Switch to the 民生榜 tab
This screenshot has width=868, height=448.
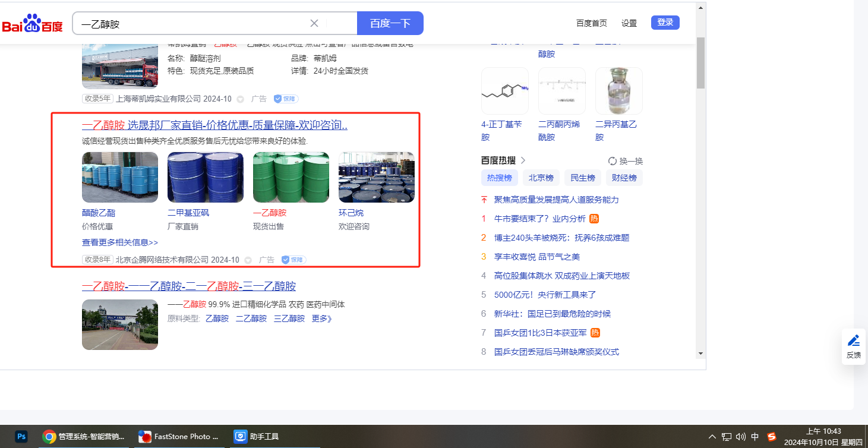(583, 178)
